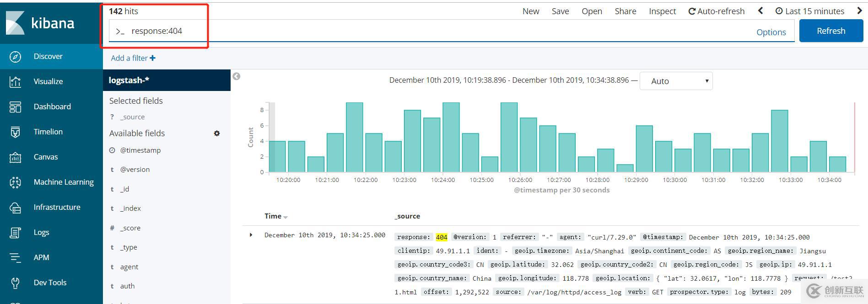Image resolution: width=868 pixels, height=304 pixels.
Task: Sort by the Time column arrow
Action: (x=286, y=217)
